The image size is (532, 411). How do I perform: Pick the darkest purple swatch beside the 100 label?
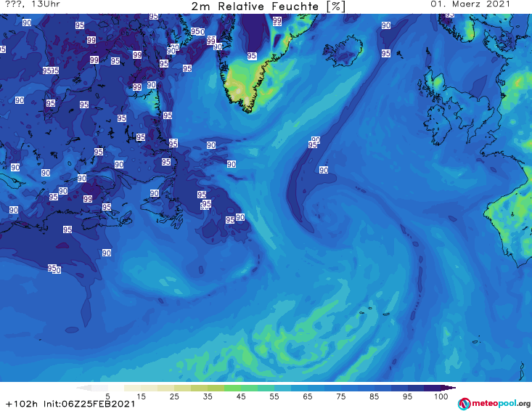tap(433, 388)
